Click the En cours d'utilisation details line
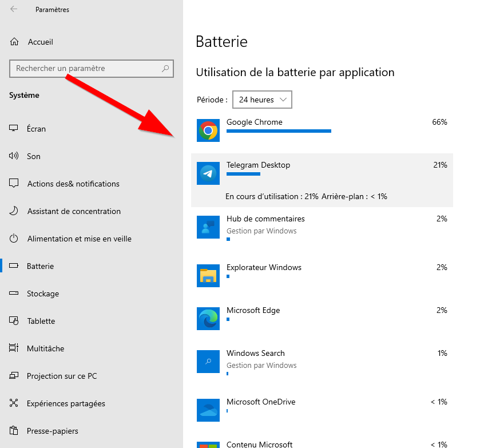The height and width of the screenshot is (448, 480). (306, 196)
